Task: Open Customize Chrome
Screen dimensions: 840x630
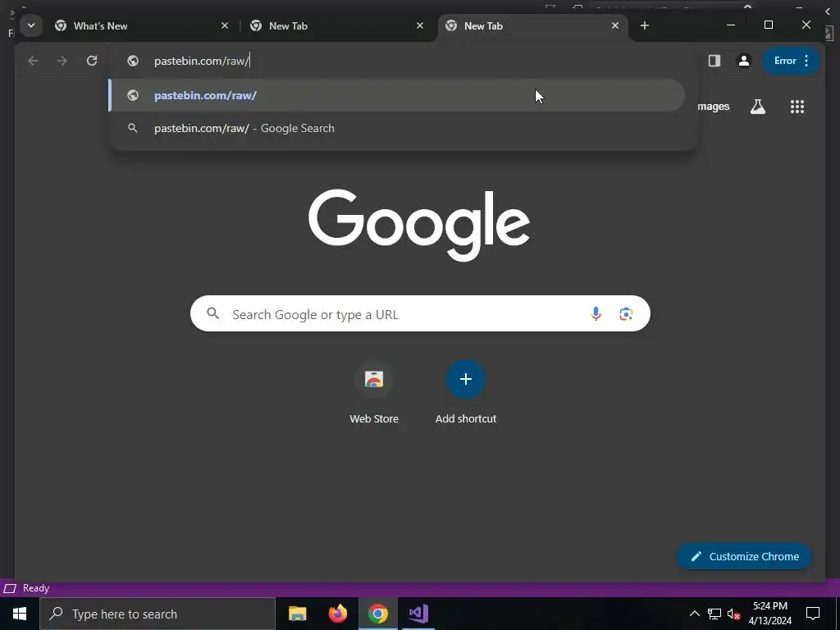Action: click(x=745, y=557)
